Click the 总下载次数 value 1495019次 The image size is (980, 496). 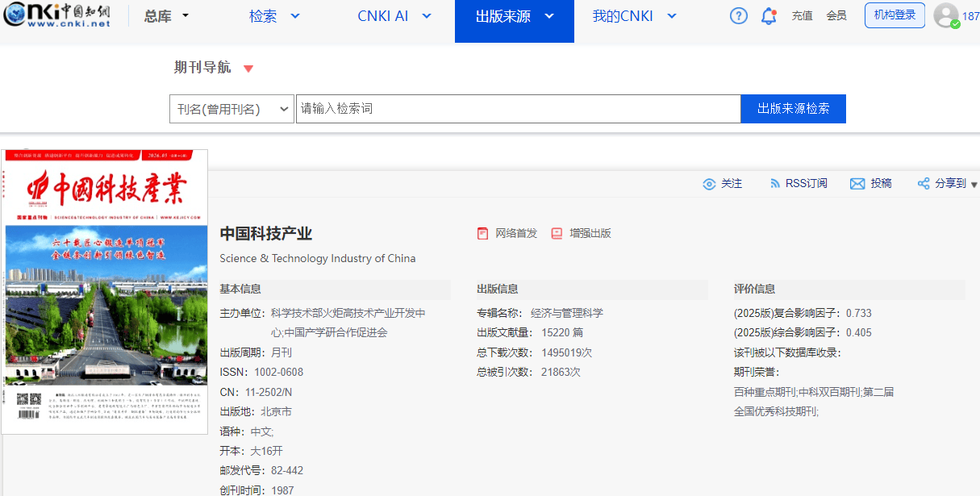coord(567,352)
